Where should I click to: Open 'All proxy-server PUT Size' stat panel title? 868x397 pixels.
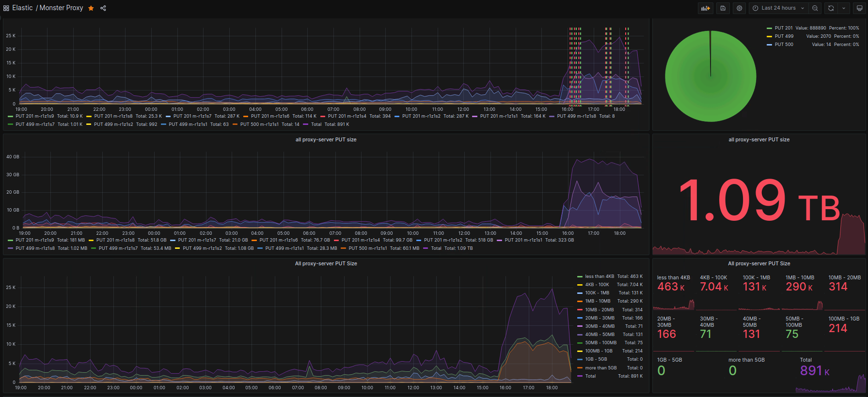759,263
